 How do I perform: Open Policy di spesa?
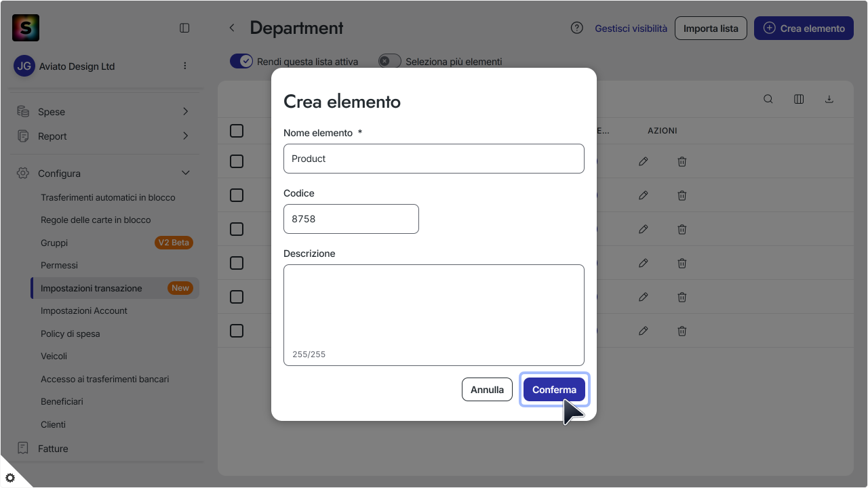coord(71,333)
